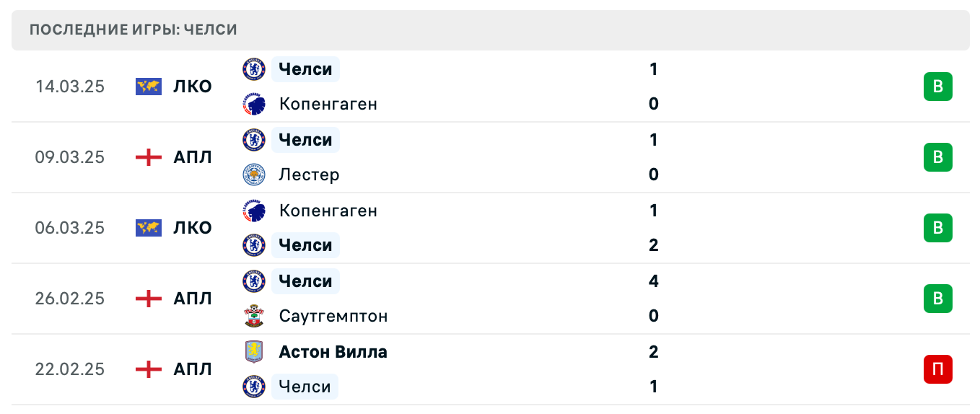Click the England flag icon on the 09.03.25 row
This screenshot has height=414, width=980.
(x=149, y=157)
